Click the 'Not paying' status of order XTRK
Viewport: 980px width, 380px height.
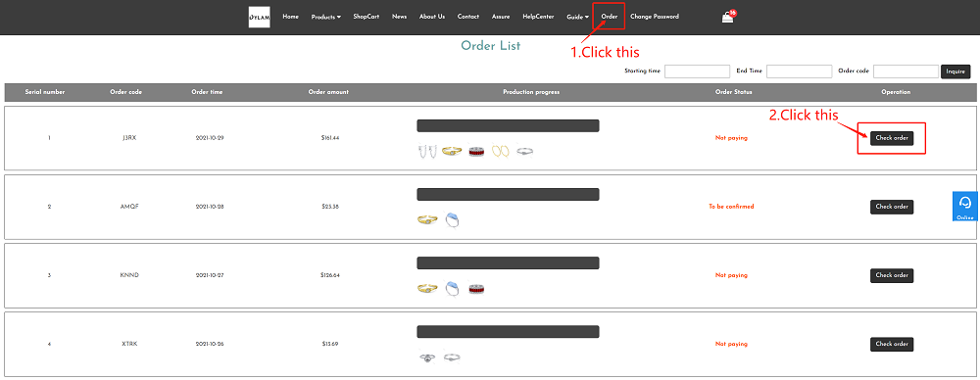[731, 345]
